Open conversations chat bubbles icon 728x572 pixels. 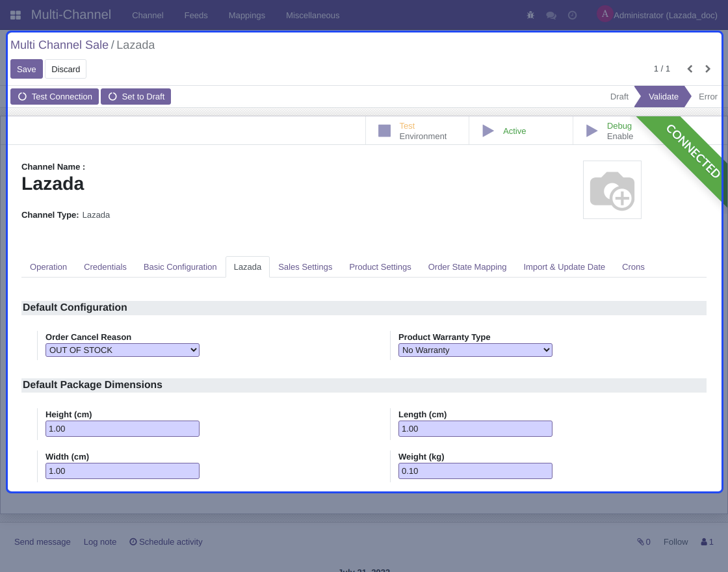(551, 16)
